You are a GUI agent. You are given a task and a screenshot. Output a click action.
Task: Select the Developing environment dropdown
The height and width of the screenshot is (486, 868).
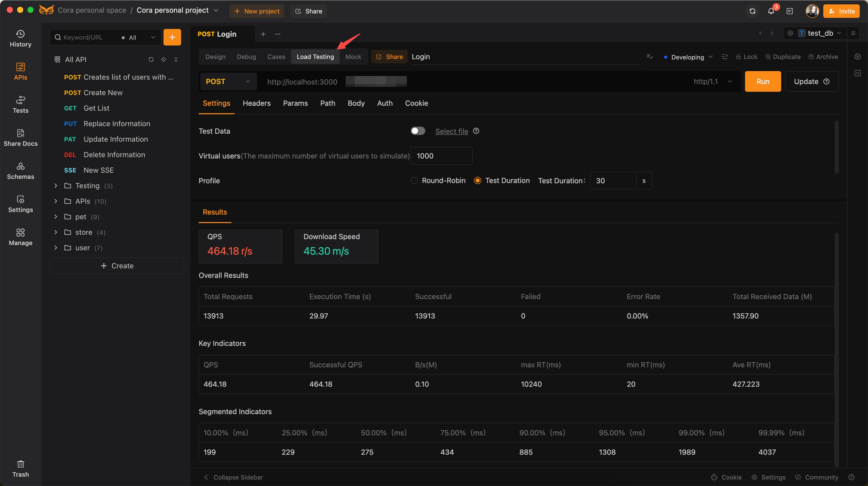688,57
